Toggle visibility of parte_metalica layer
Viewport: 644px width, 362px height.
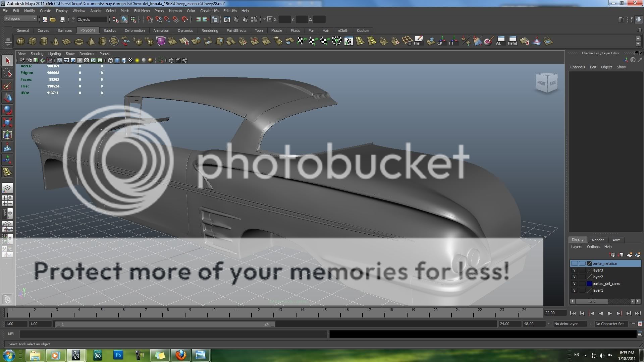point(574,263)
